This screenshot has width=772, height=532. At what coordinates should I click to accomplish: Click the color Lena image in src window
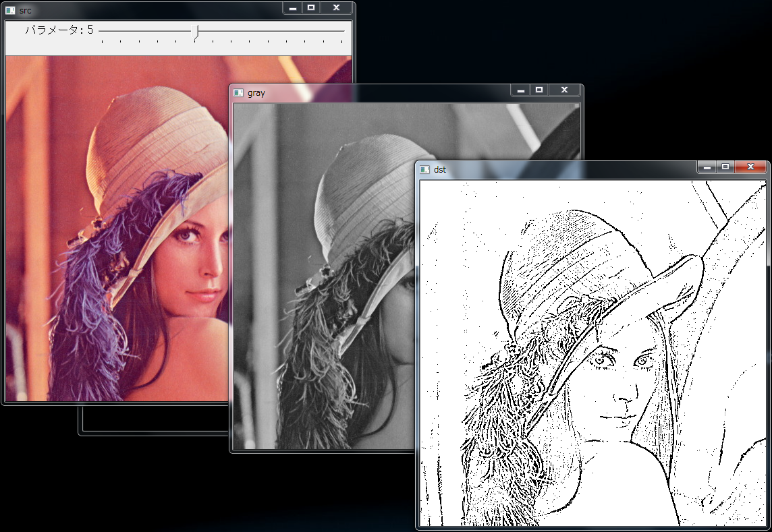(117, 229)
